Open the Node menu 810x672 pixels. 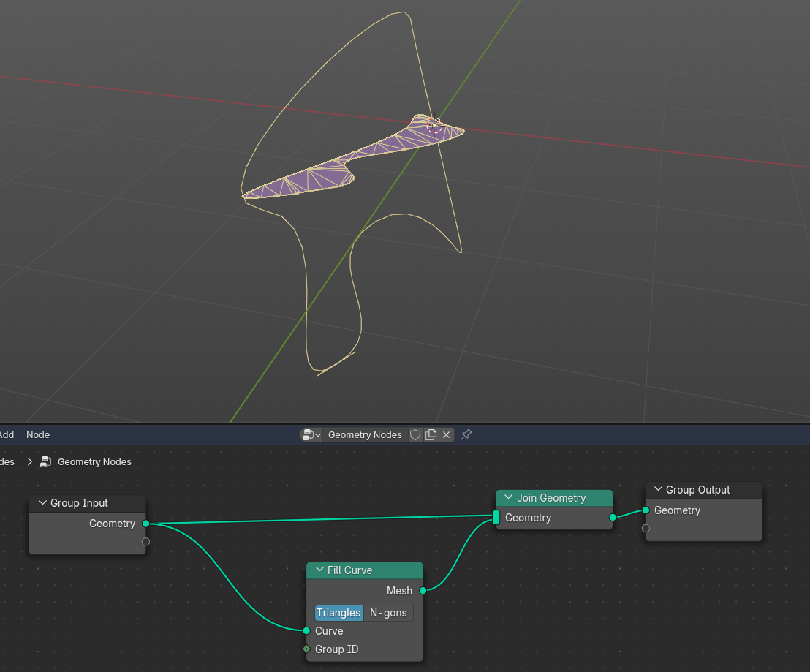[x=38, y=435]
